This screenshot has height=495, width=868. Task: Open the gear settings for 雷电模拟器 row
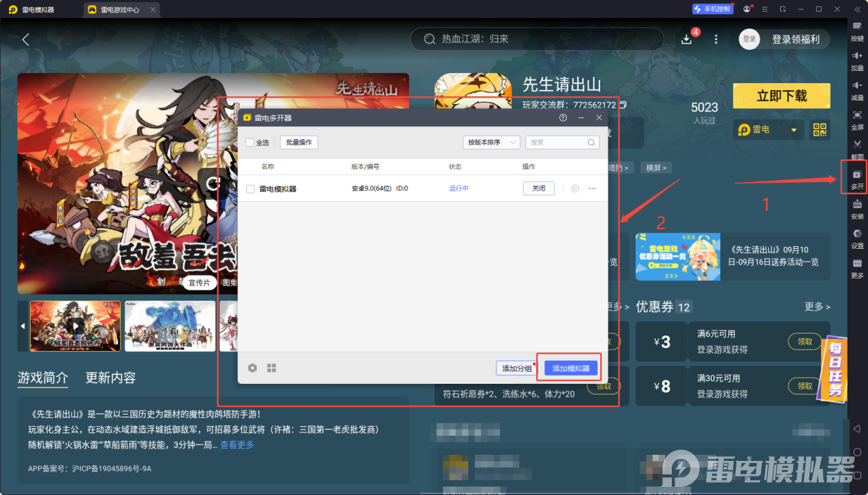[575, 188]
